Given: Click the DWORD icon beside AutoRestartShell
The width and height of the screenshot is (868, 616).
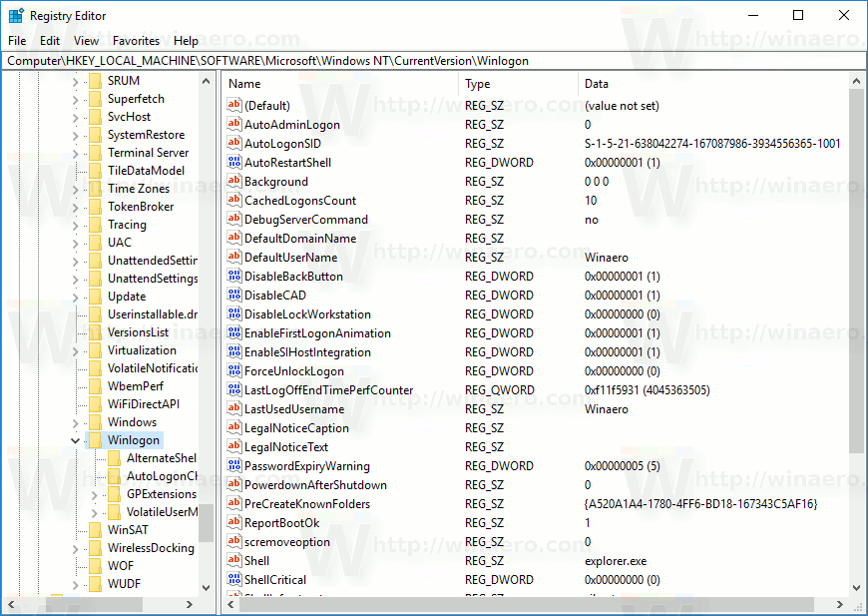Looking at the screenshot, I should pos(235,162).
